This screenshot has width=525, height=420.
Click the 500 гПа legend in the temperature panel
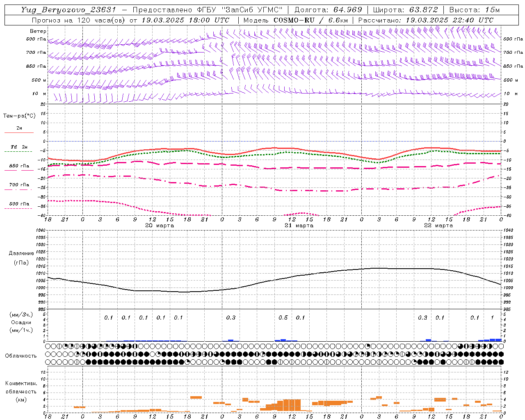tap(19, 204)
